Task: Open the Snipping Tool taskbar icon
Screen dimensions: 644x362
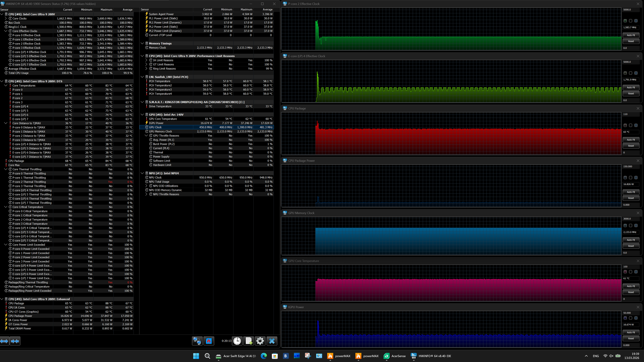Action: [308, 356]
